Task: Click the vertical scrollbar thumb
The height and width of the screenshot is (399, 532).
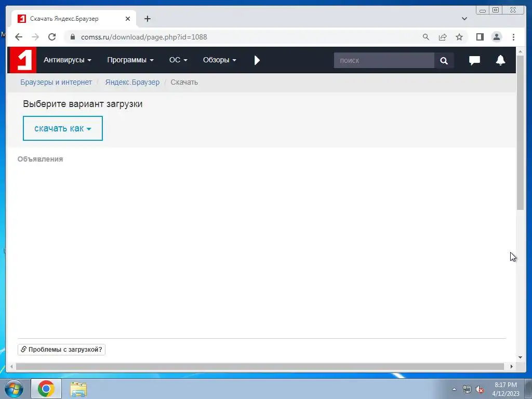Action: [x=521, y=132]
